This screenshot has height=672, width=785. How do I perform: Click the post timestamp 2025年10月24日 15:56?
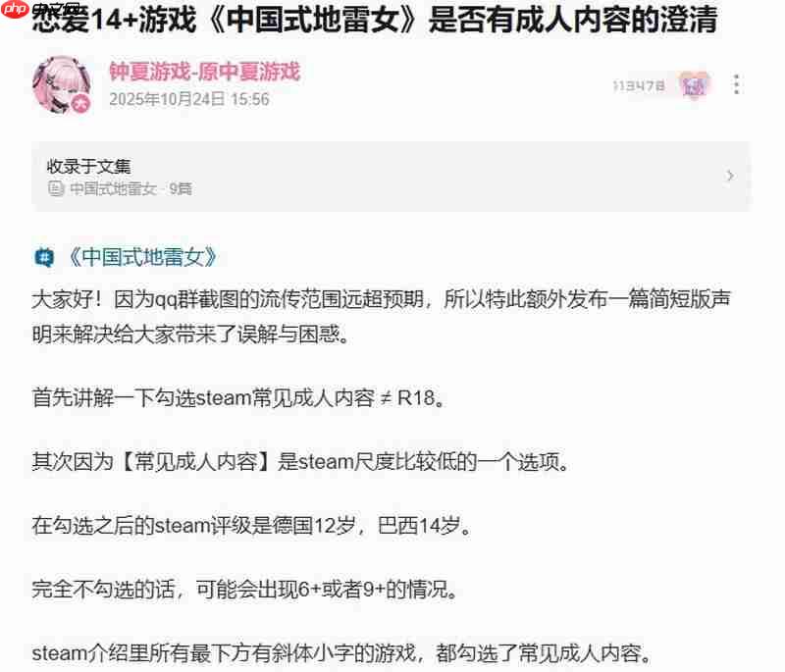point(189,99)
